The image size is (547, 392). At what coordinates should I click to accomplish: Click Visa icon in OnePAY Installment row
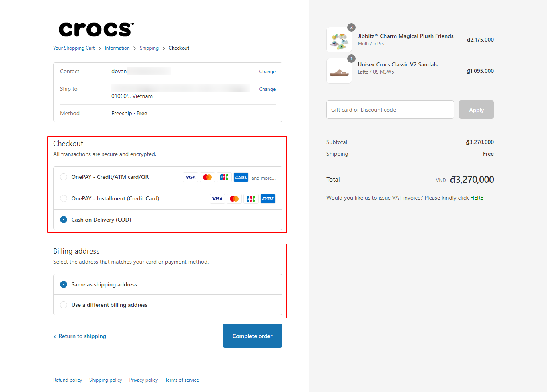pos(217,199)
